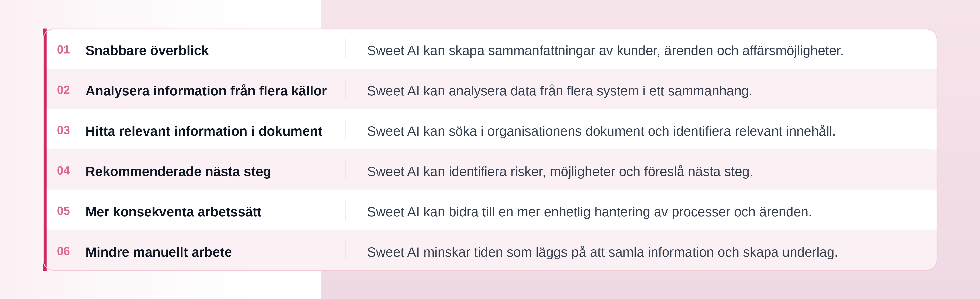Click the description about enhetlig hantering av processer
This screenshot has width=980, height=299.
click(x=589, y=212)
